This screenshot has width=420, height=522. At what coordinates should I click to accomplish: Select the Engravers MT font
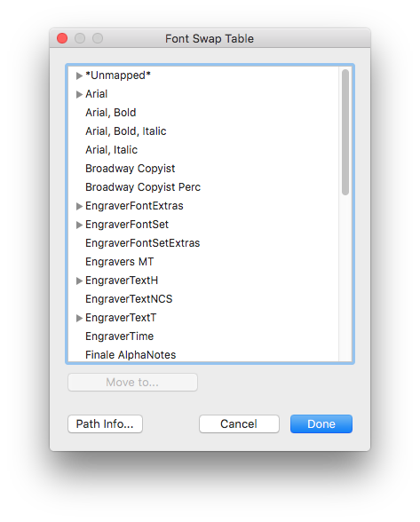[x=203, y=262]
